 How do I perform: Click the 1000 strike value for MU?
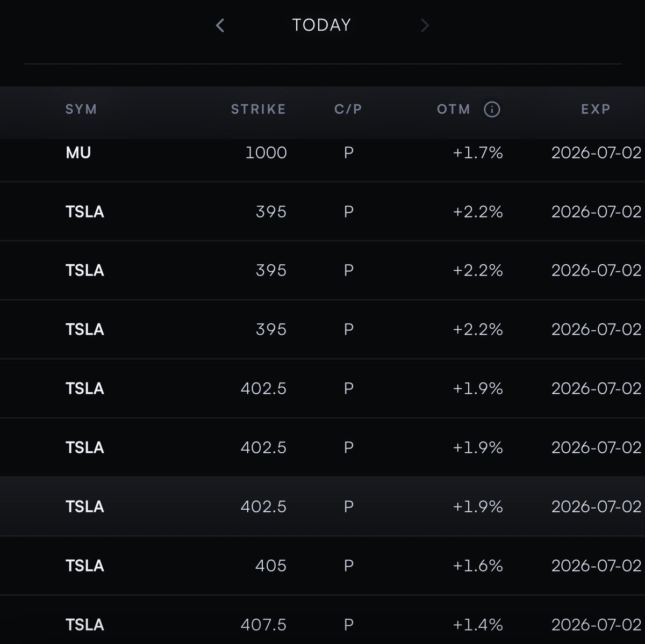(x=266, y=153)
